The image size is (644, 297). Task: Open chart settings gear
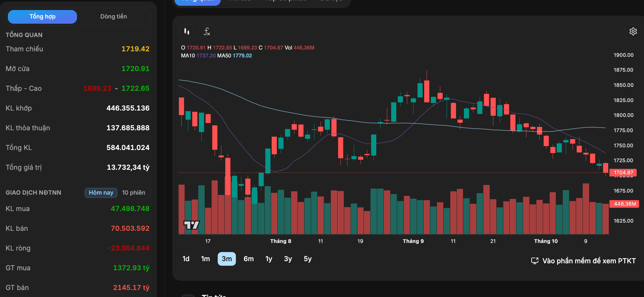click(x=633, y=31)
